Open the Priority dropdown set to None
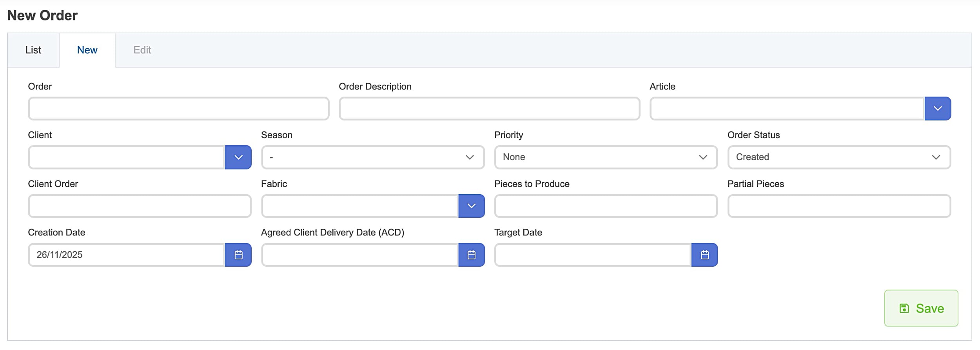This screenshot has height=350, width=980. [x=606, y=157]
